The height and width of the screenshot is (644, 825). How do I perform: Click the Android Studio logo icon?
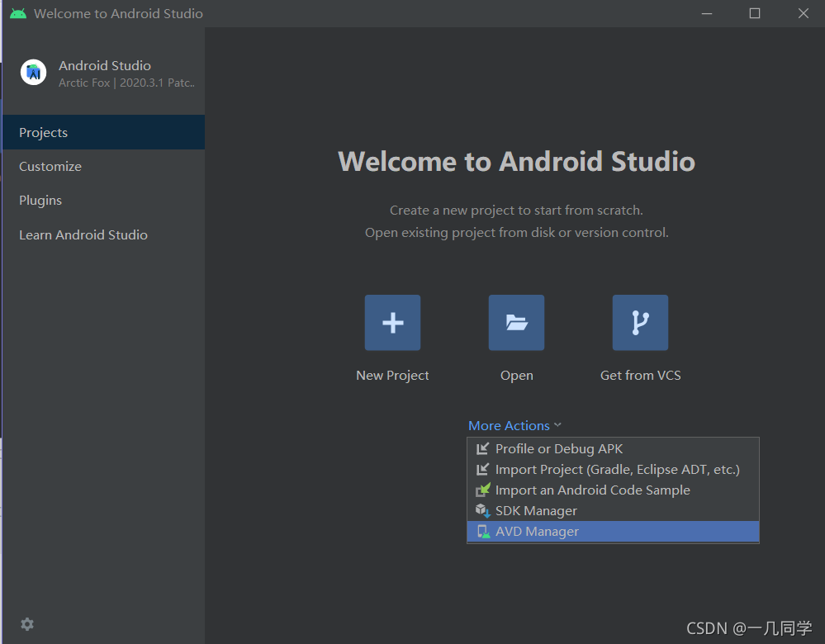point(33,72)
